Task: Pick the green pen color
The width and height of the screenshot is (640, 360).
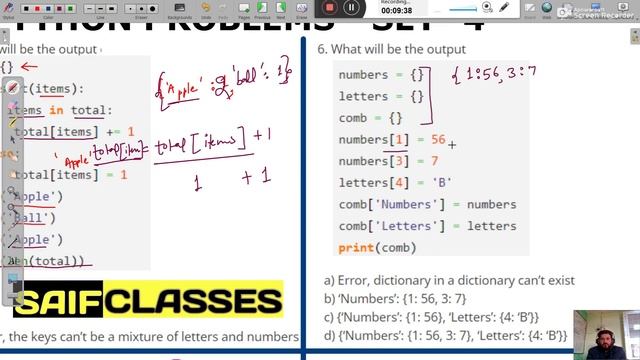Action: coord(71,8)
